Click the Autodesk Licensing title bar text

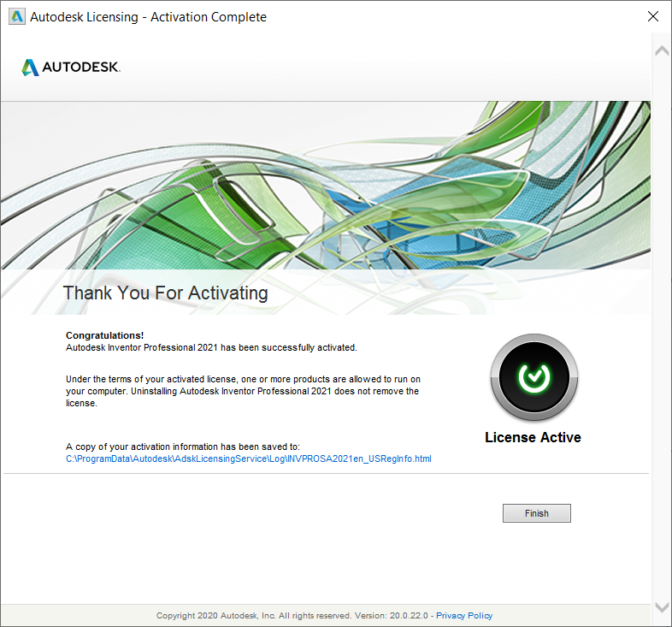coord(148,17)
